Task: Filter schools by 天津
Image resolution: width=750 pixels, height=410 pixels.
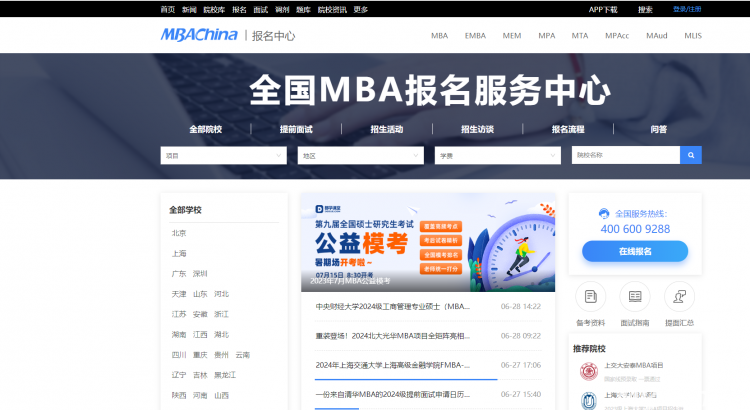Action: (x=179, y=294)
